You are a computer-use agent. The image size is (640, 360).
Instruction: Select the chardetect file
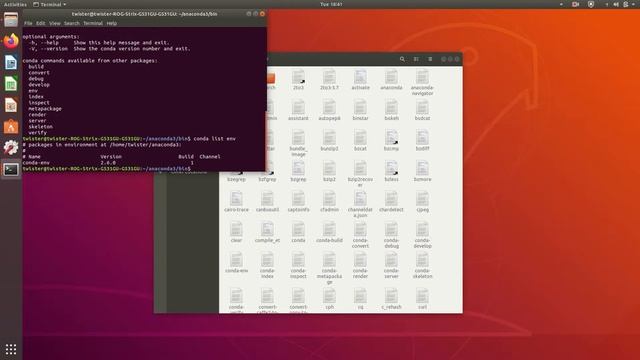pyautogui.click(x=391, y=202)
